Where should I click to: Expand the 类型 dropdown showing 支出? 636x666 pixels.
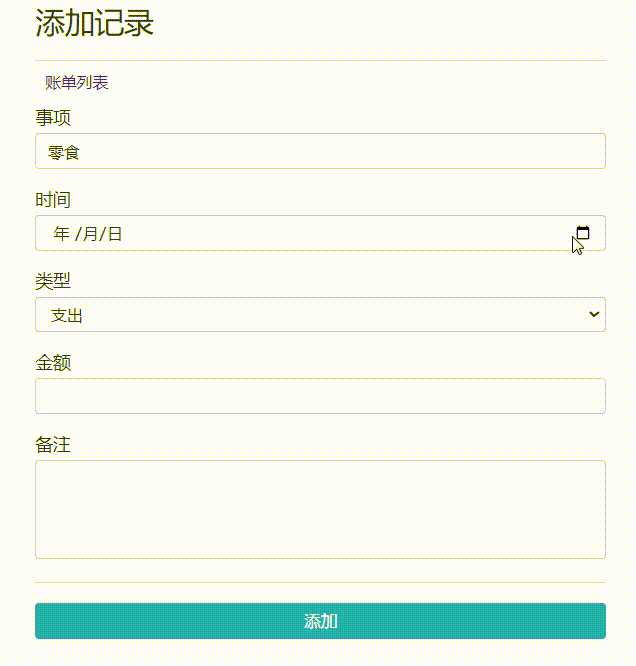tap(320, 315)
